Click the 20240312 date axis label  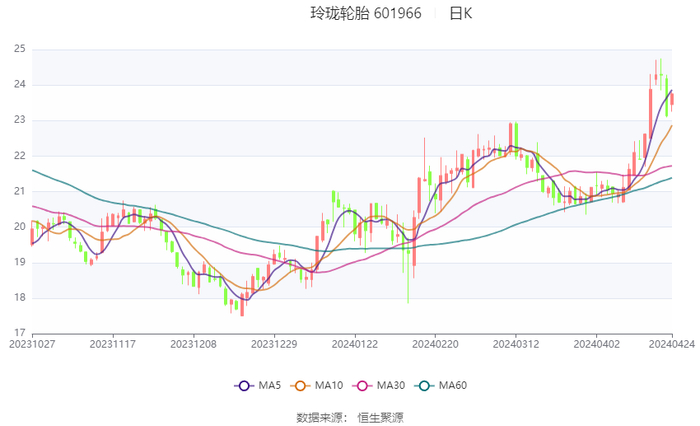click(x=516, y=342)
